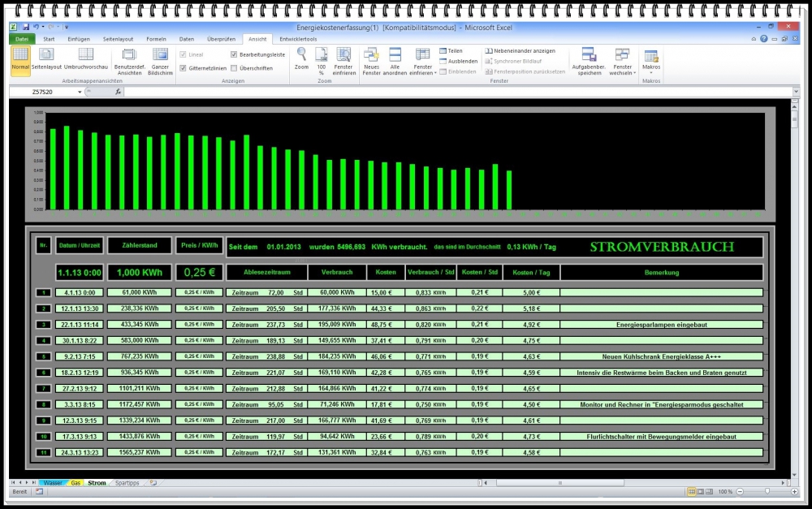Click Arbeitsbereich speichern icon
Viewport: 812px width, 509px height.
(590, 58)
